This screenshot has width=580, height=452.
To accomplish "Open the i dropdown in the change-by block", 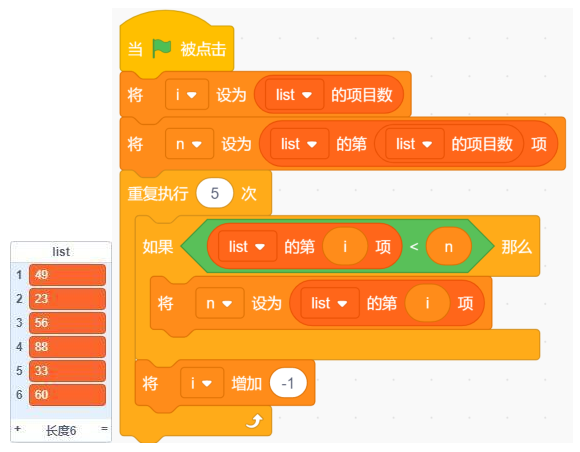I will pos(202,383).
